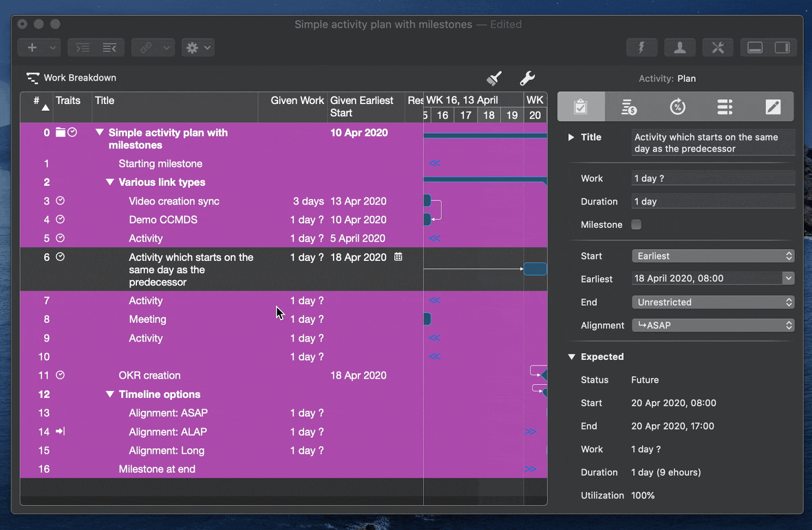
Task: Click the ALAP alignment trait icon in row 14
Action: 60,432
